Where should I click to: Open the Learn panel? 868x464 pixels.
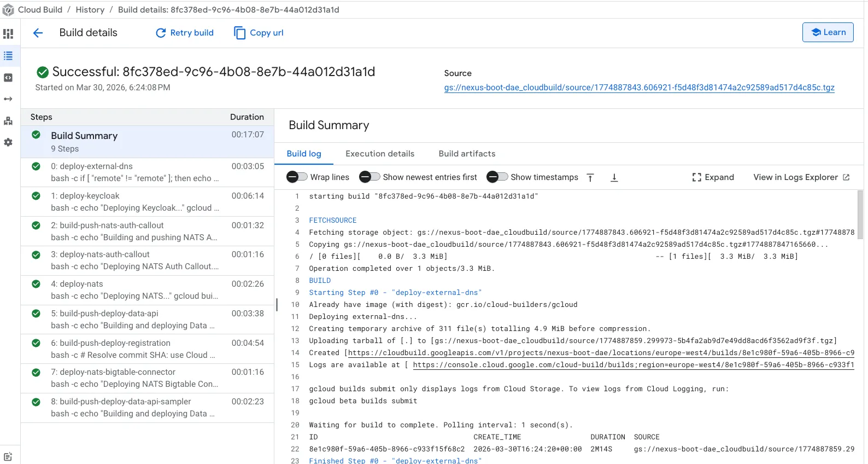pyautogui.click(x=828, y=32)
